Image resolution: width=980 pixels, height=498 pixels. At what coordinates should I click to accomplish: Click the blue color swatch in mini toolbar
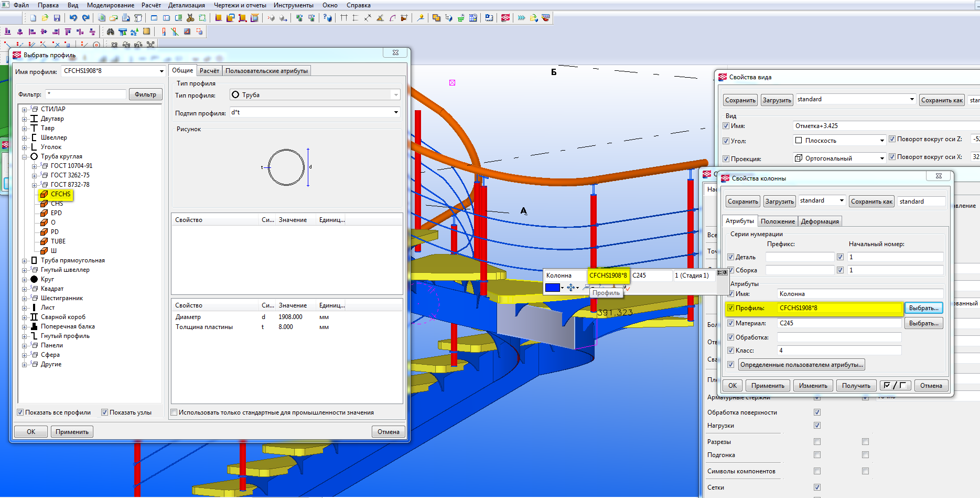tap(552, 288)
